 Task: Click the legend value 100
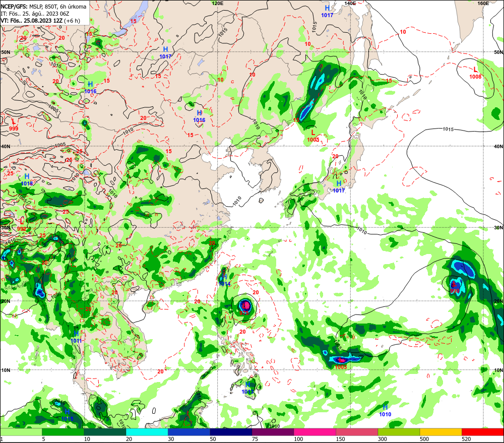tap(298, 439)
